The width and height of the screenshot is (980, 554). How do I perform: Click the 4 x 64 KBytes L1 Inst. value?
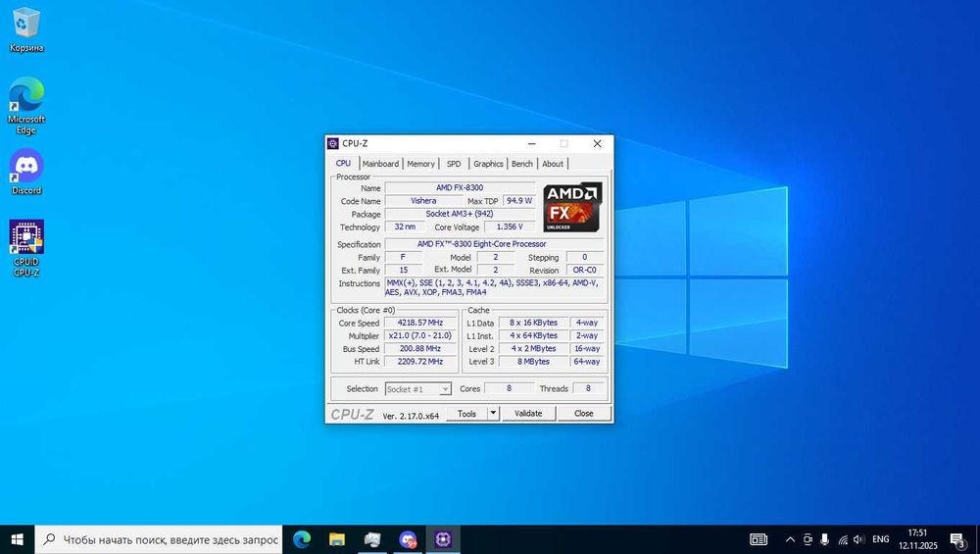[533, 335]
